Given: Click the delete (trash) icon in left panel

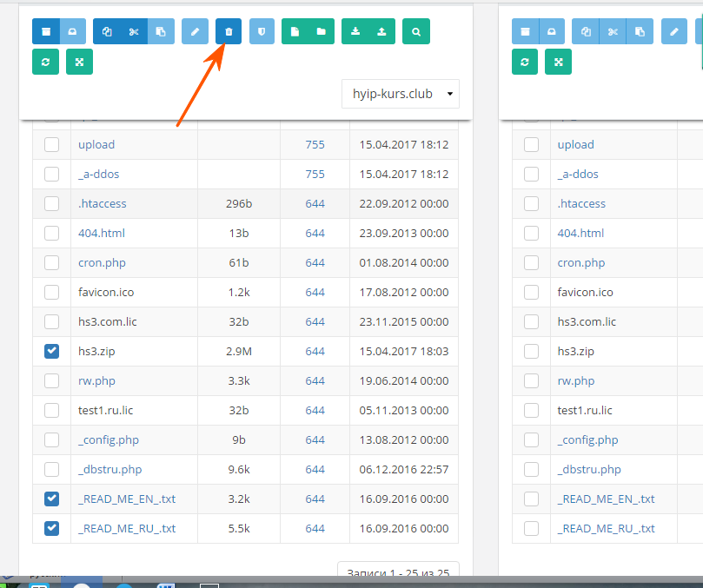Looking at the screenshot, I should point(229,32).
